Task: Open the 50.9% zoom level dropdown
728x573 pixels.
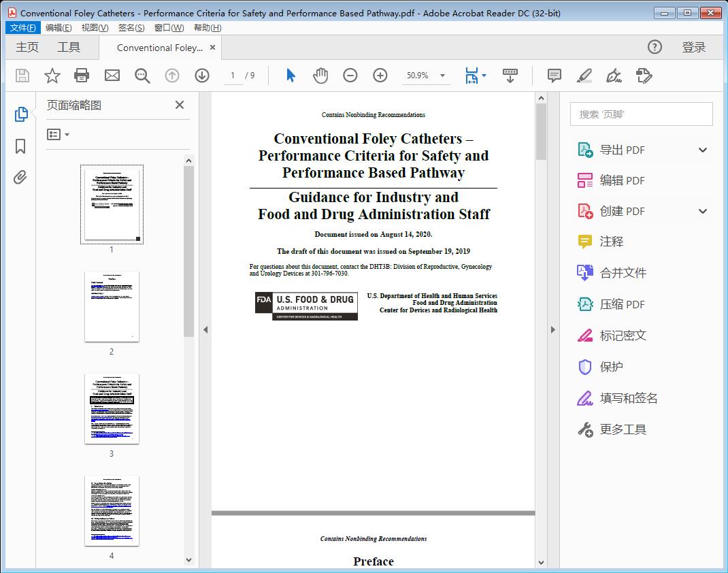Action: click(443, 76)
